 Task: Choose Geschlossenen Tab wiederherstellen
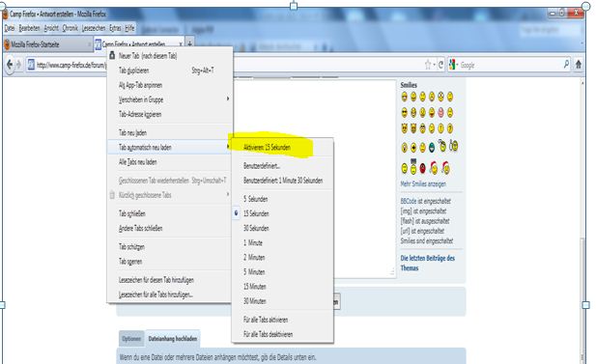pyautogui.click(x=169, y=181)
